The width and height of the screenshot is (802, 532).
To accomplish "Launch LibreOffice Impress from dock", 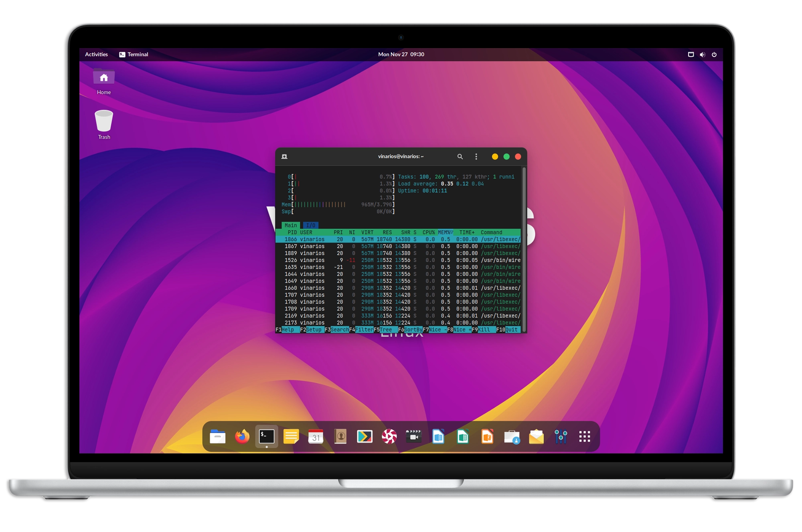I will click(487, 437).
